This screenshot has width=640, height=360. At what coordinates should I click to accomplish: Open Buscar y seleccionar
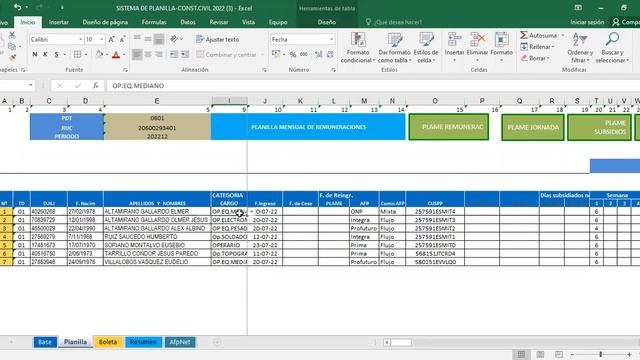[612, 48]
